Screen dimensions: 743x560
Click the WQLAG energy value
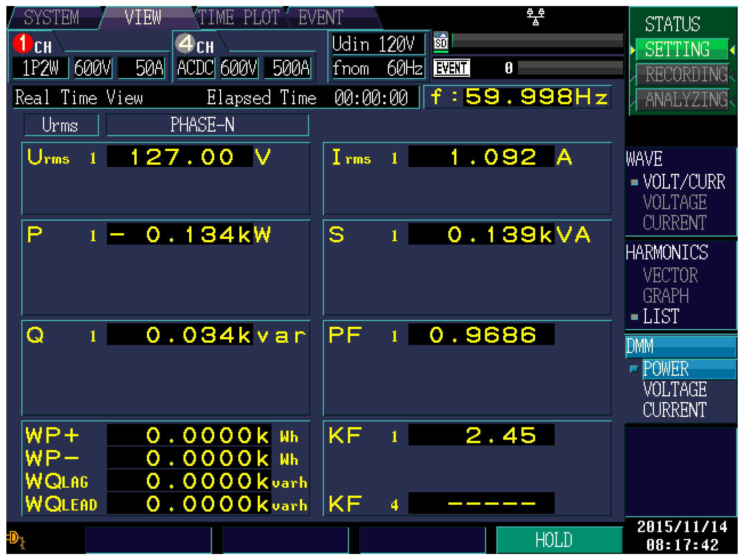[189, 481]
